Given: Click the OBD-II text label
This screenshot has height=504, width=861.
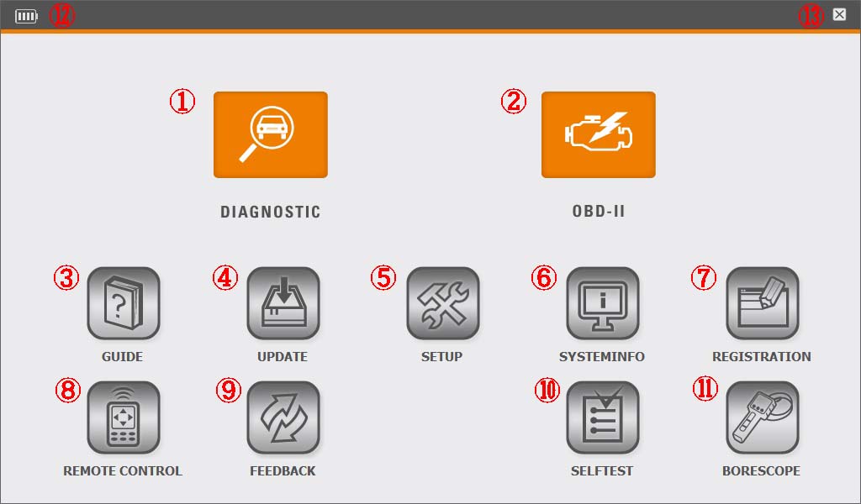Looking at the screenshot, I should 599,211.
